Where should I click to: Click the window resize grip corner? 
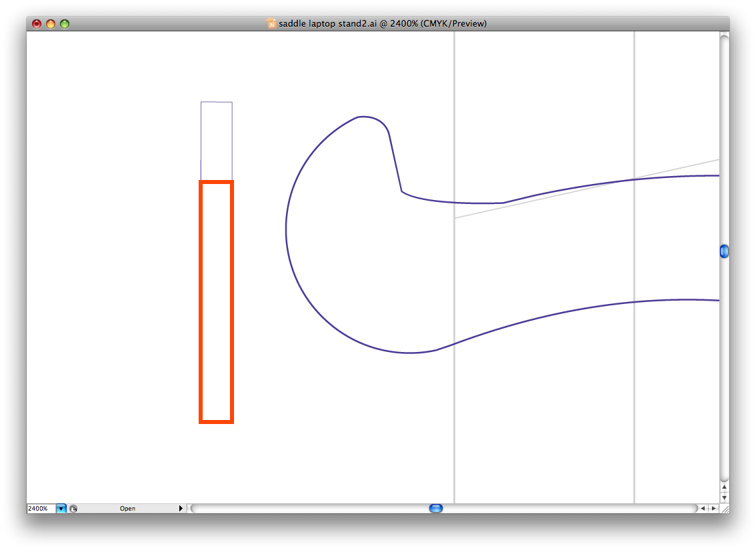point(724,509)
